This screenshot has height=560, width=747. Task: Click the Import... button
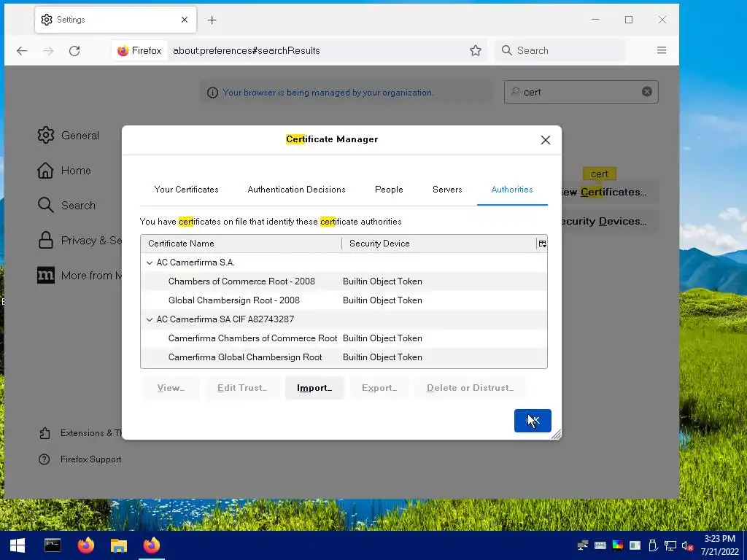(314, 388)
